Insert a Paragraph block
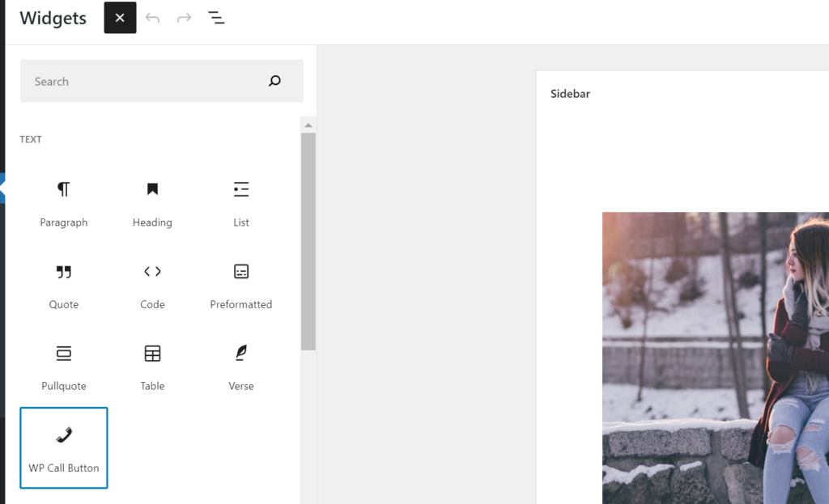This screenshot has width=829, height=504. click(64, 203)
